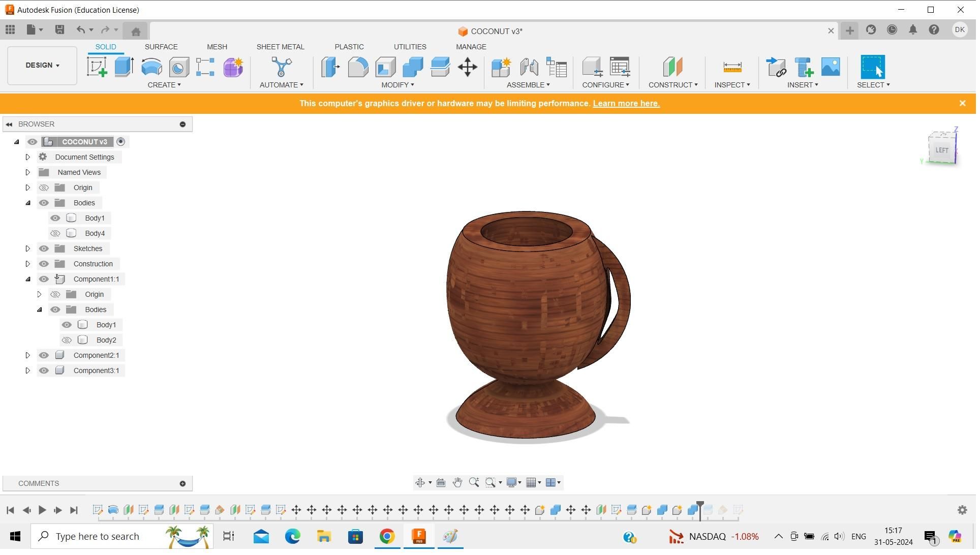
Task: Expand the Sketches folder
Action: tap(28, 249)
